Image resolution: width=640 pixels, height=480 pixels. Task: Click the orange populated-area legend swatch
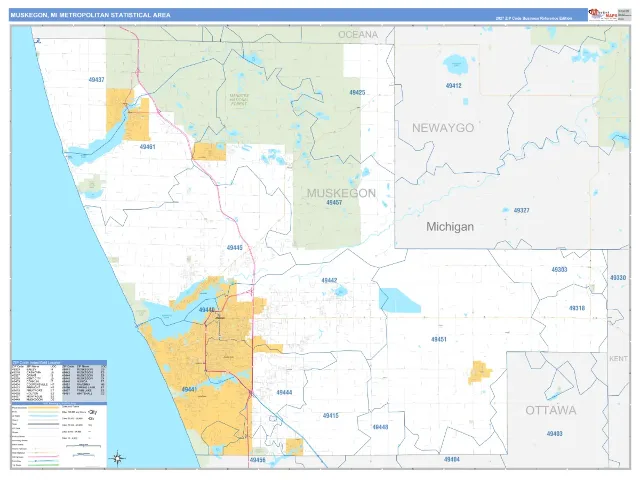tap(43, 407)
